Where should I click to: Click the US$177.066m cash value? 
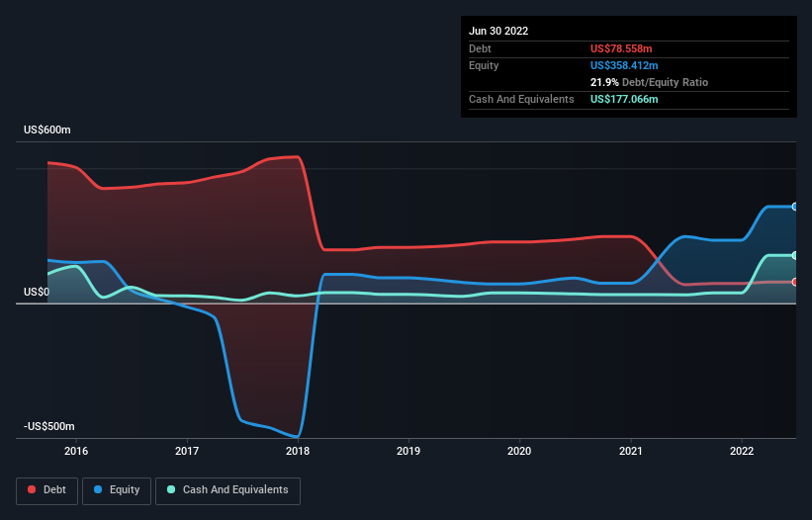coord(624,99)
